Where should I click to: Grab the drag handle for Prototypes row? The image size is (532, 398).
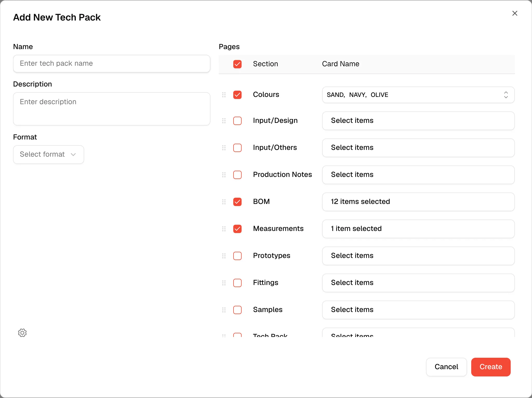224,256
